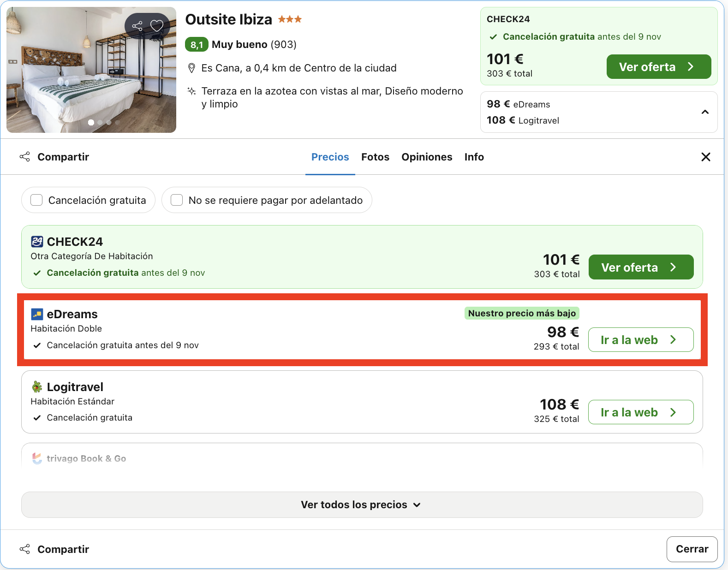Screen dimensions: 728x570
Task: Click Ver oferta in top CHECK24 card
Action: [x=659, y=67]
